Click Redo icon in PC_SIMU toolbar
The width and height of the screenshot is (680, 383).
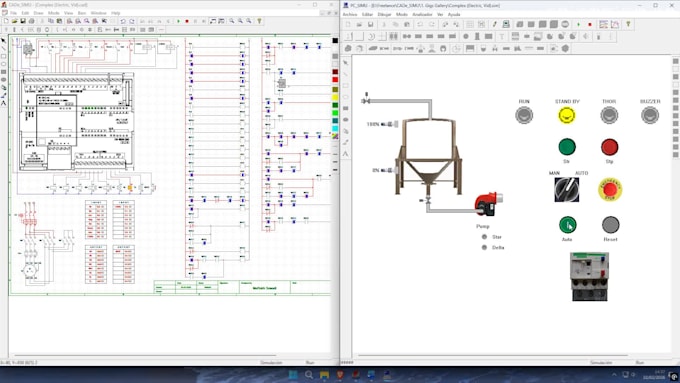coord(431,24)
